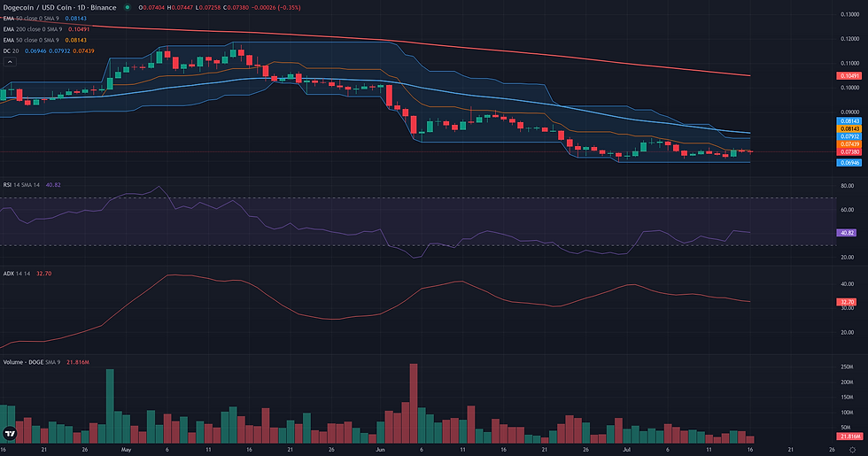
Task: Click the 100M volume scale tick
Action: coord(847,413)
